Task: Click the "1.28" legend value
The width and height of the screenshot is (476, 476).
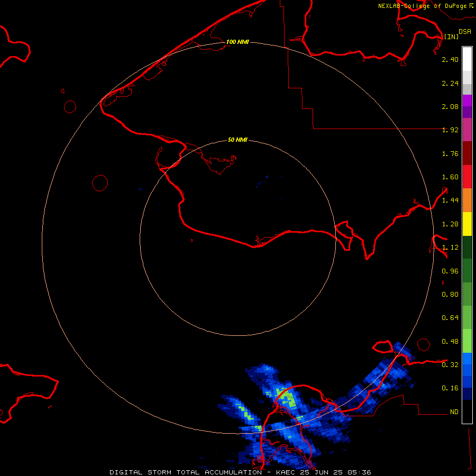Action: tap(450, 224)
